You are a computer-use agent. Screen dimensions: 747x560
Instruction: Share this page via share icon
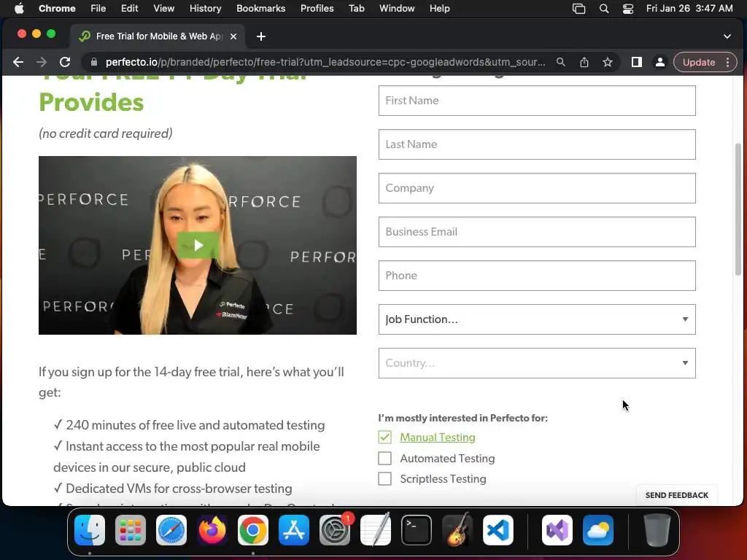(x=584, y=63)
